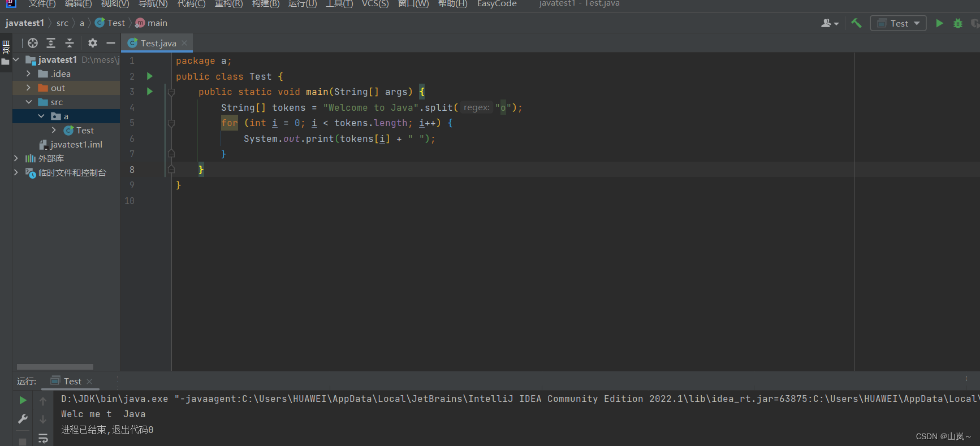Expand the out folder
980x446 pixels.
pyautogui.click(x=28, y=88)
